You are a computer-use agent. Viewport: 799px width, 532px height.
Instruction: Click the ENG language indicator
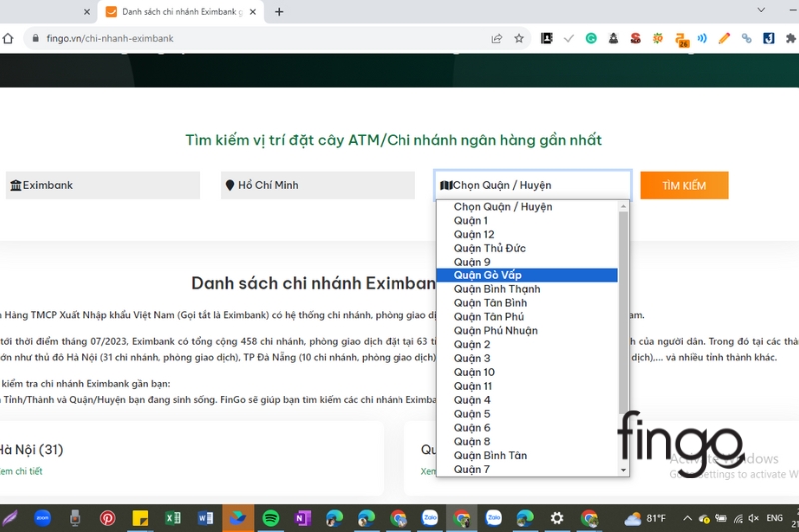(x=775, y=518)
